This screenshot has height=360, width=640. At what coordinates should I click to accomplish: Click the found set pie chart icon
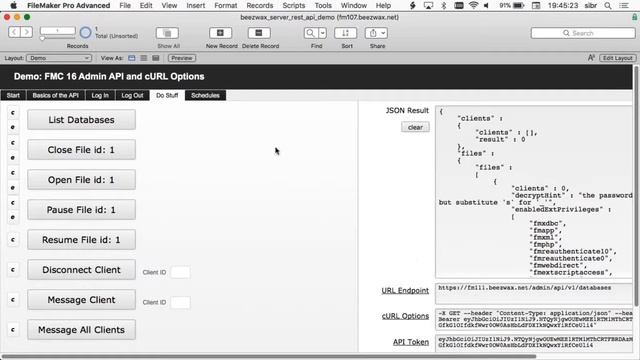click(x=85, y=33)
